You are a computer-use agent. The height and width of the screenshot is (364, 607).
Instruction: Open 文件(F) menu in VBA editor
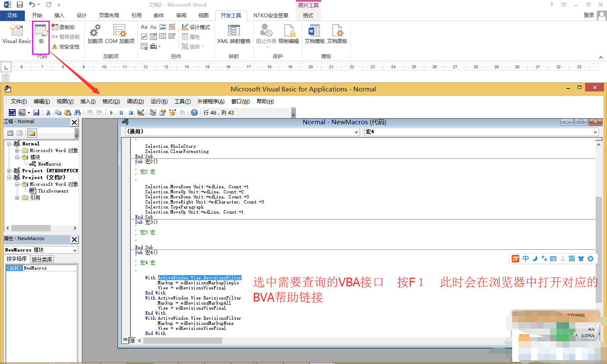click(x=19, y=102)
